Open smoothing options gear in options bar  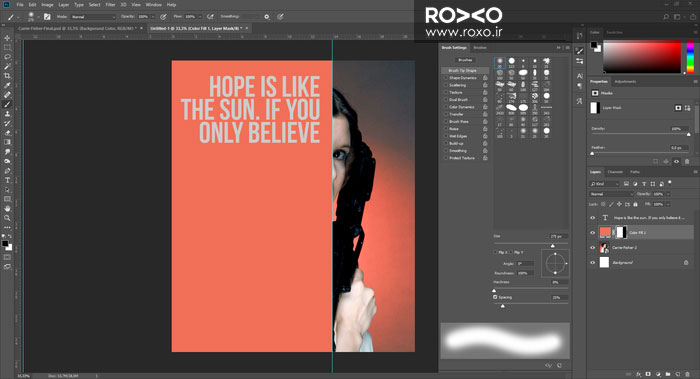267,17
